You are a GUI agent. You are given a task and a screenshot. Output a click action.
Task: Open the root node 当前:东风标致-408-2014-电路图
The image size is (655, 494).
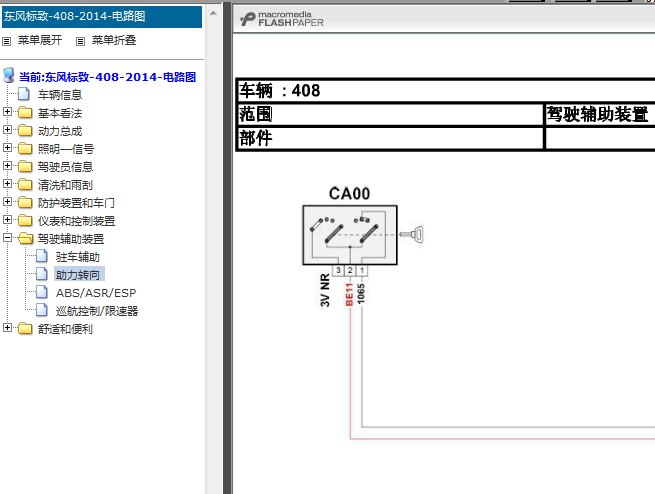[x=107, y=77]
